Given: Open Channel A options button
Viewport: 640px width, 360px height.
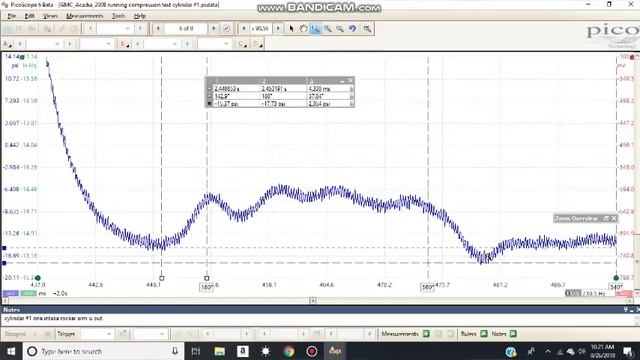Looking at the screenshot, I should click(x=7, y=44).
